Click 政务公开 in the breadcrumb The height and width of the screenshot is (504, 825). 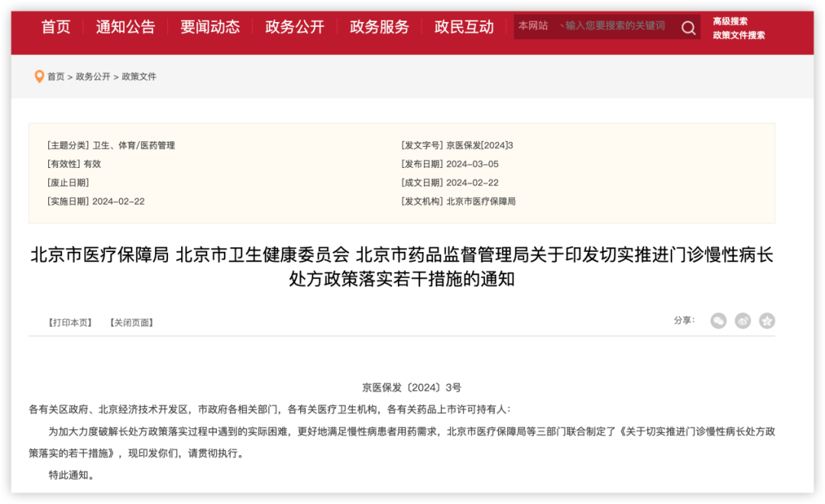click(x=93, y=77)
